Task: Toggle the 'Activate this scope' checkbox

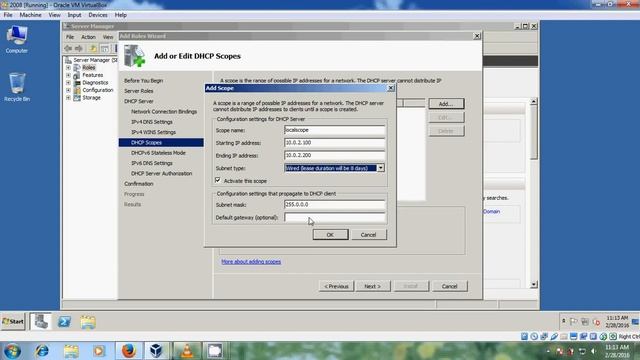Action: (x=218, y=180)
